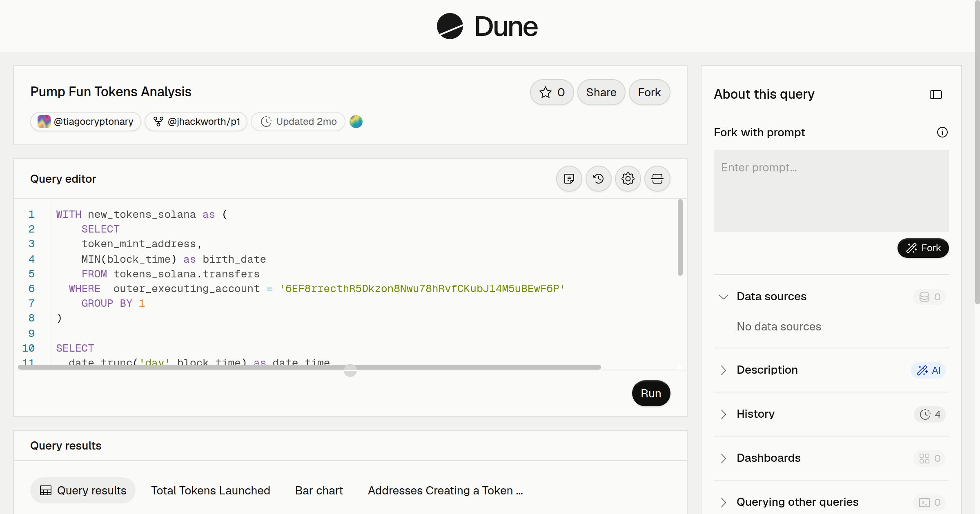Image resolution: width=980 pixels, height=514 pixels.
Task: Click 'MIN(block_time) as birth_date' line
Action: [174, 259]
